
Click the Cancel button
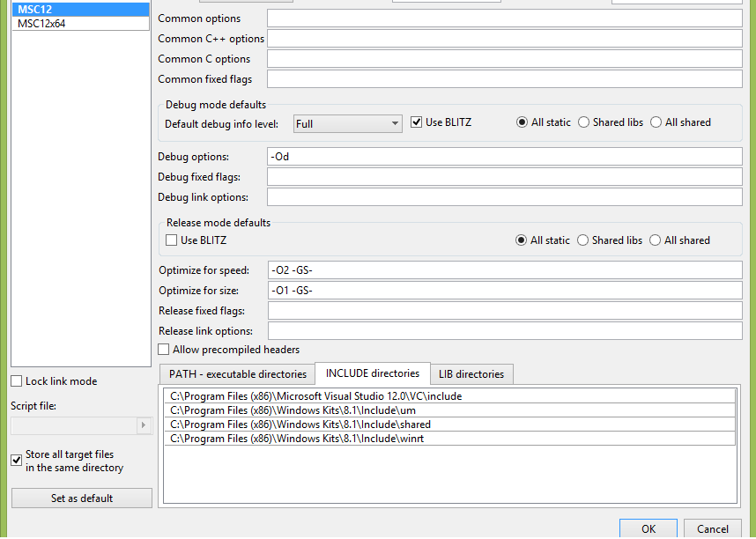tap(712, 529)
